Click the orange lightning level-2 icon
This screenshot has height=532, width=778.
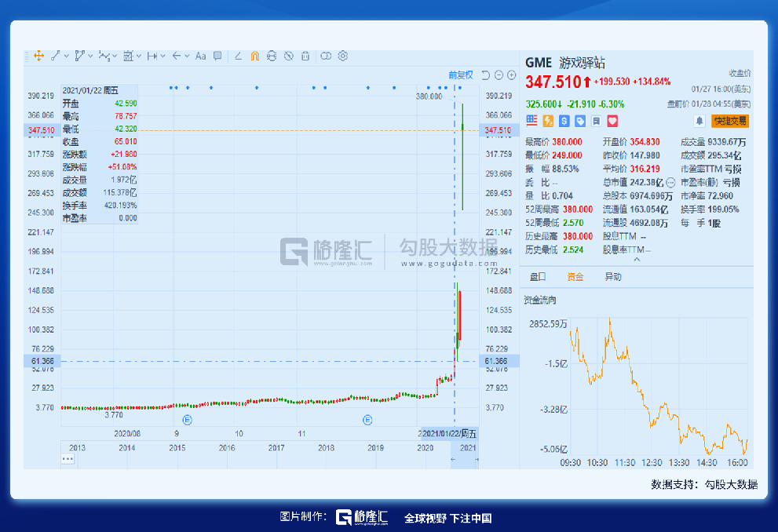coord(548,121)
